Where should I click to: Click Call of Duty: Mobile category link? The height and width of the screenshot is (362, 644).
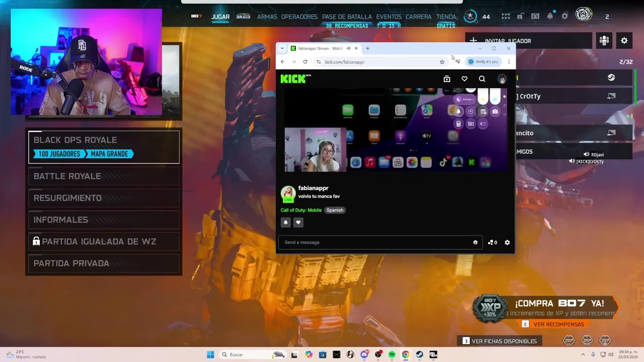301,210
